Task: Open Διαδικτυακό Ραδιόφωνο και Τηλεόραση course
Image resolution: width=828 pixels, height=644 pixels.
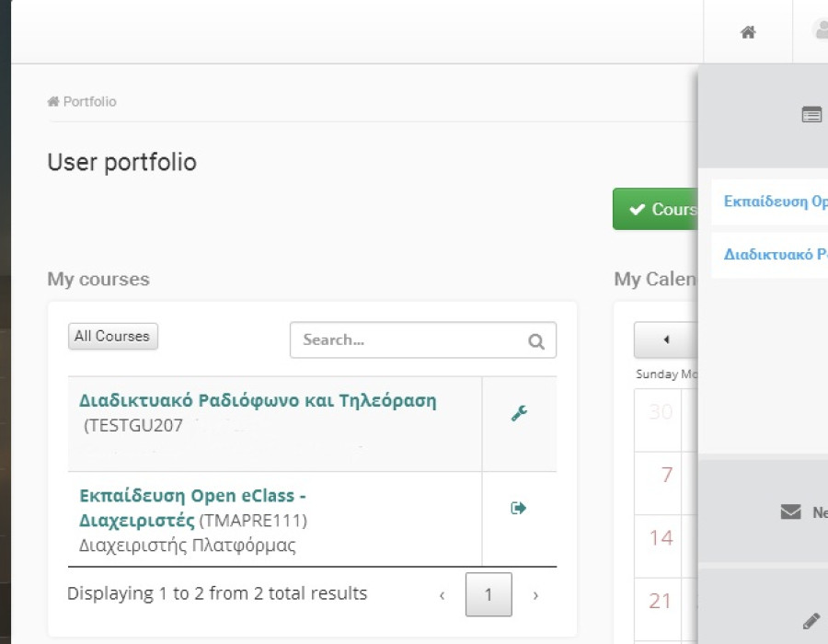Action: [258, 400]
